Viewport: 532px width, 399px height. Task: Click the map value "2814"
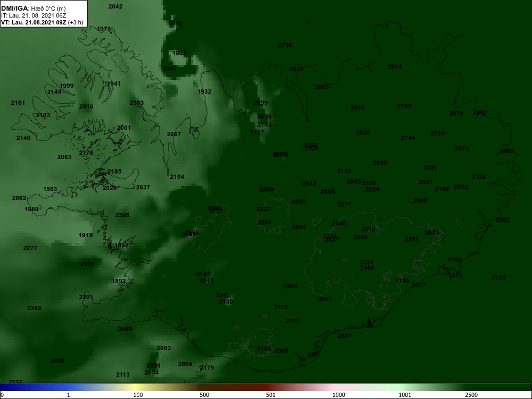(x=395, y=67)
